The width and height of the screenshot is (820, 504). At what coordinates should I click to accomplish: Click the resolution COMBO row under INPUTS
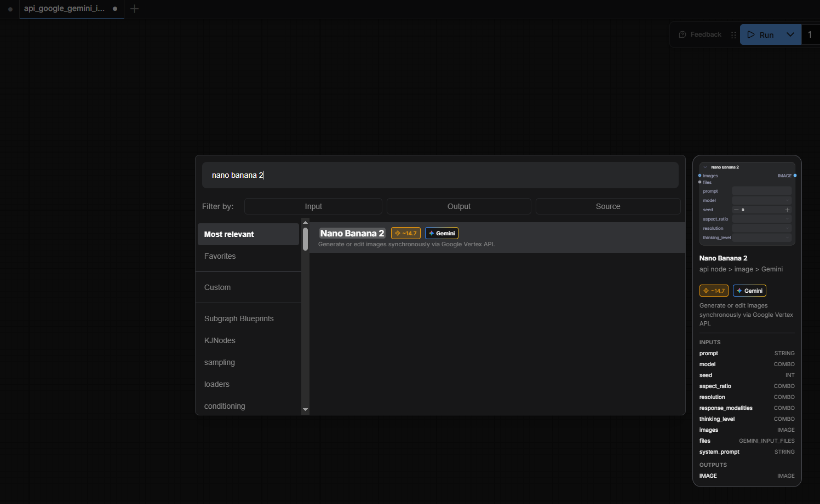click(747, 397)
